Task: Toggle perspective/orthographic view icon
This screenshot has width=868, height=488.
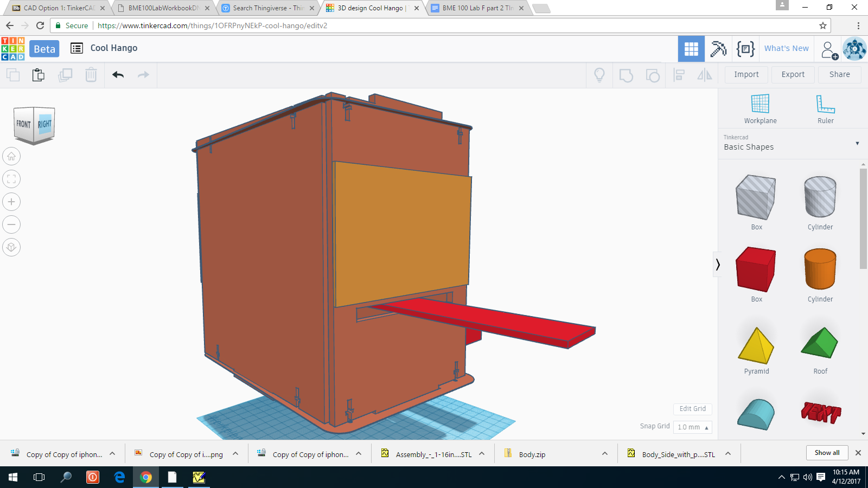Action: (11, 247)
